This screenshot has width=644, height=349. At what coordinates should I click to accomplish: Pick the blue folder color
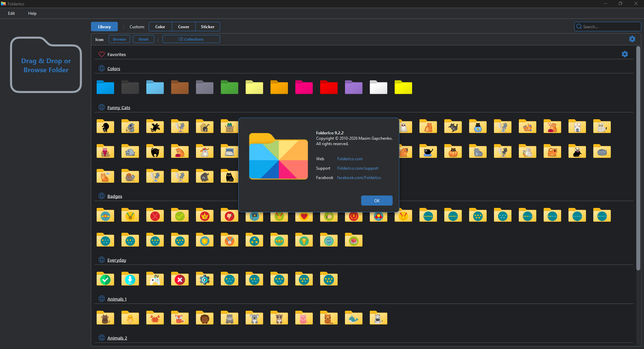coord(105,87)
